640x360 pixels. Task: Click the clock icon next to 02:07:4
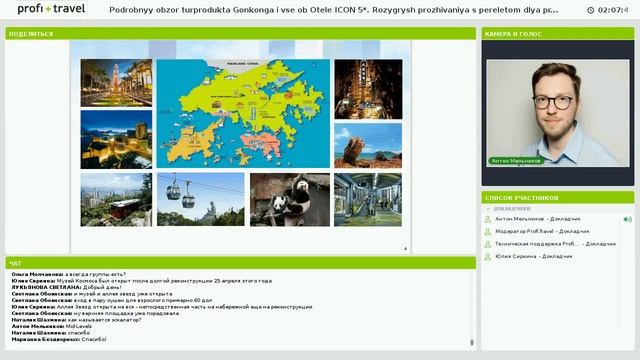pyautogui.click(x=590, y=10)
